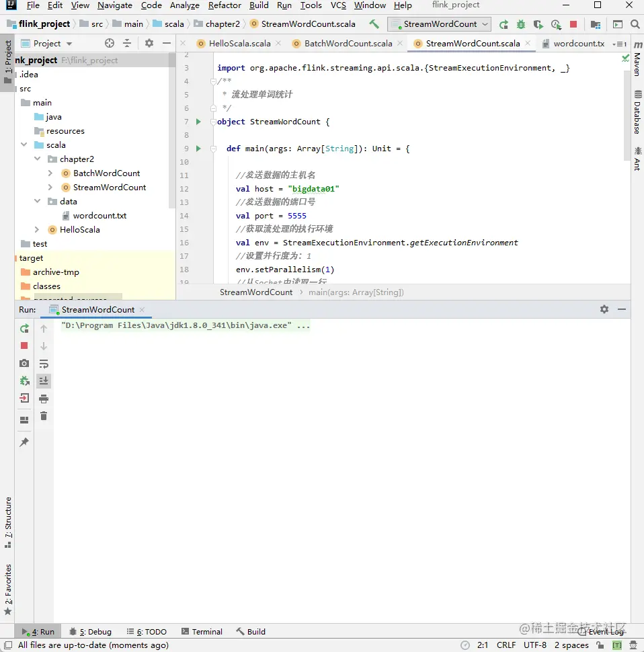Collapse all in Project panel toolbar
Image resolution: width=644 pixels, height=652 pixels.
(x=127, y=43)
